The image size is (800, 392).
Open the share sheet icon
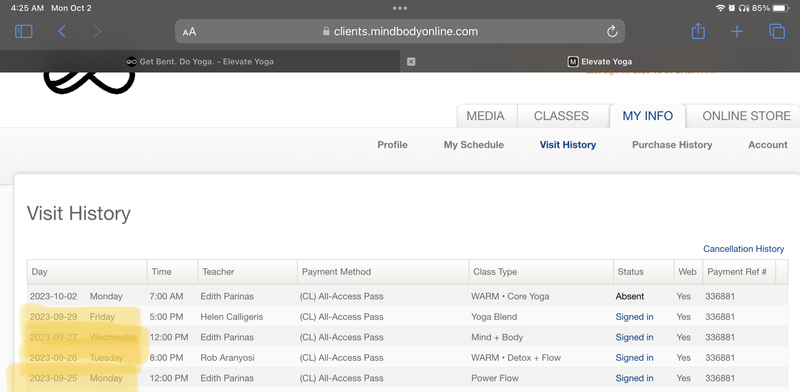click(x=698, y=31)
